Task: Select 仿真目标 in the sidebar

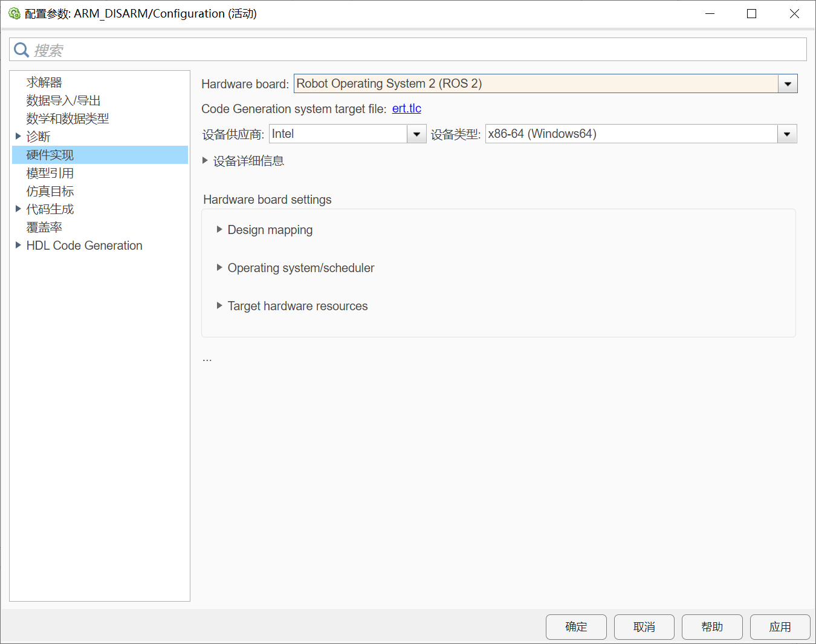Action: (50, 191)
